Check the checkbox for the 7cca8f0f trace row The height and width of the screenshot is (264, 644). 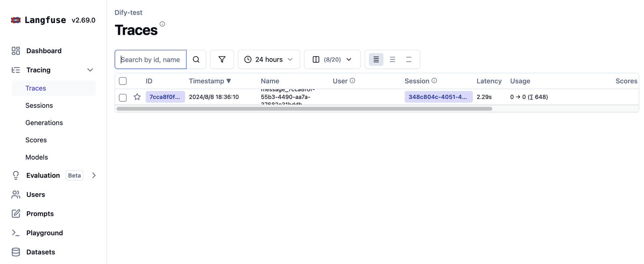coord(123,97)
